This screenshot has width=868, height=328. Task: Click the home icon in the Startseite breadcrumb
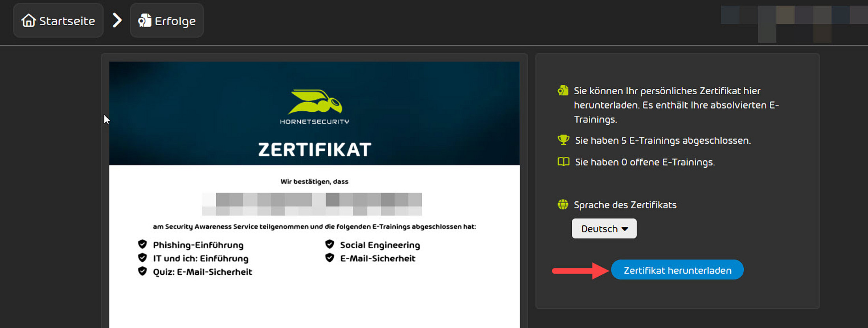28,21
